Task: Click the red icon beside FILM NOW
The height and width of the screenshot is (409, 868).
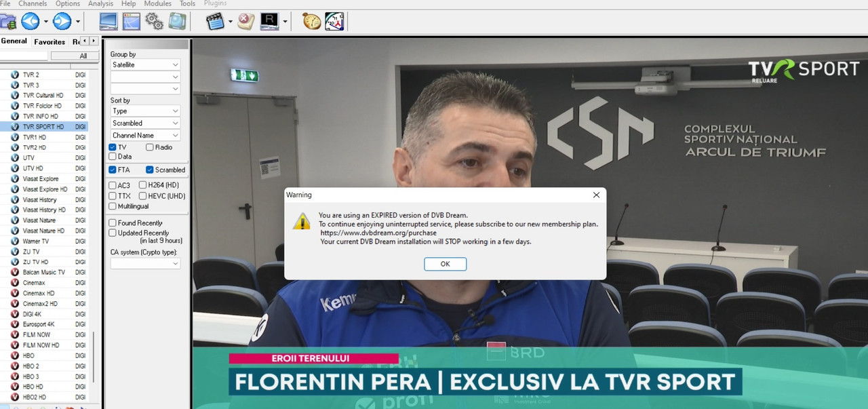Action: [15, 334]
